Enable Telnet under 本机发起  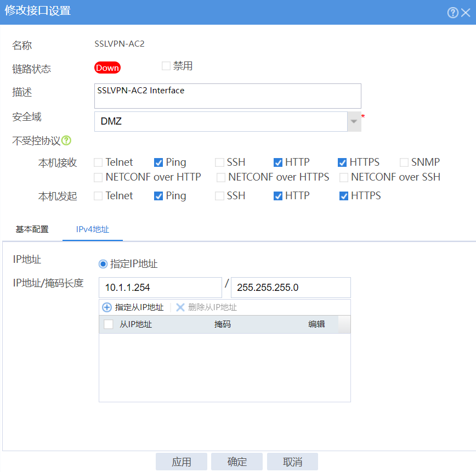point(98,196)
